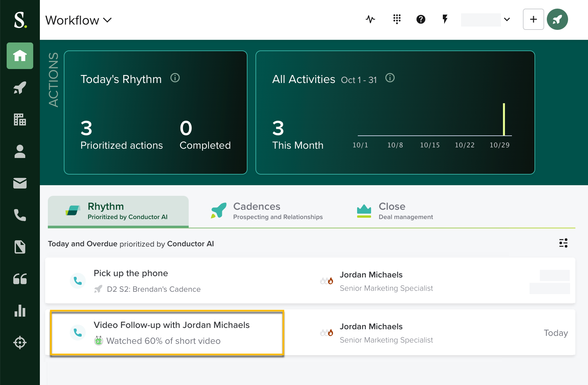
Task: Open the filter settings sliders icon
Action: tap(563, 243)
